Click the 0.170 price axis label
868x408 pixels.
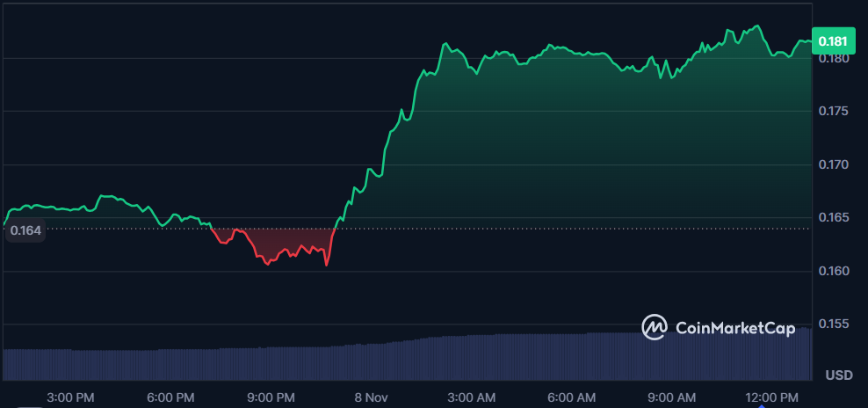pyautogui.click(x=833, y=164)
